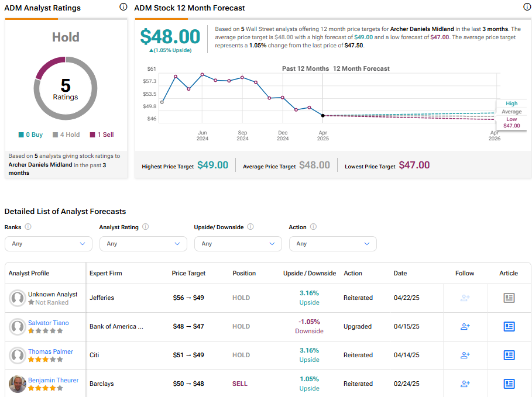
Task: Click info icon next to Upside/Downside filter
Action: tap(250, 226)
